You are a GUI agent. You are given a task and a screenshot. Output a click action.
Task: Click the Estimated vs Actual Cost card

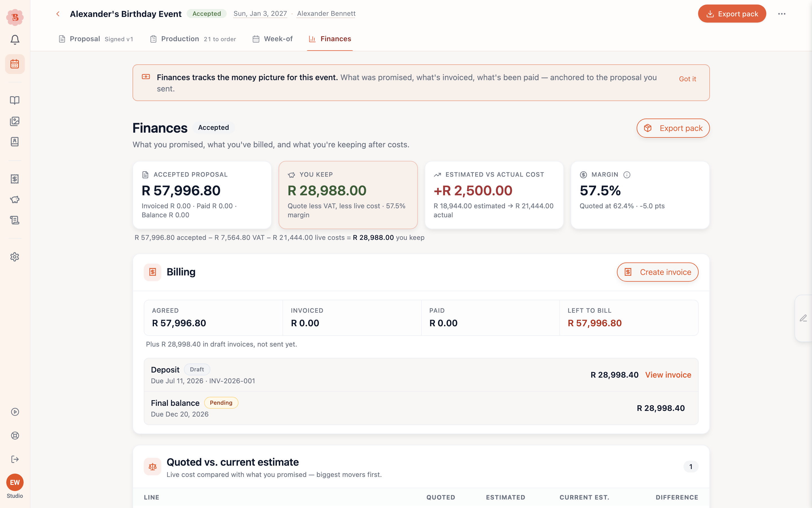pos(494,195)
